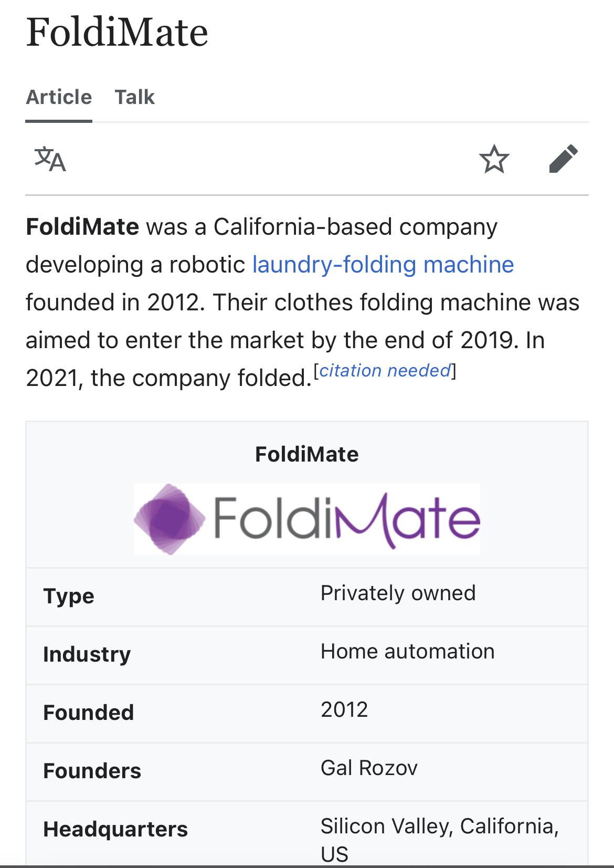Click the FoldiMate page title heading
Screen dimensions: 614x868
[x=117, y=33]
